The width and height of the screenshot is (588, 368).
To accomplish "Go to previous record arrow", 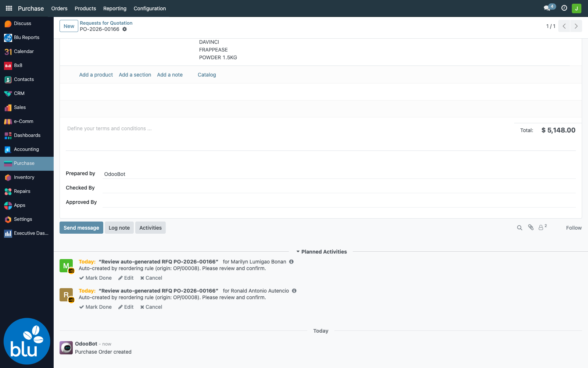I will point(564,26).
